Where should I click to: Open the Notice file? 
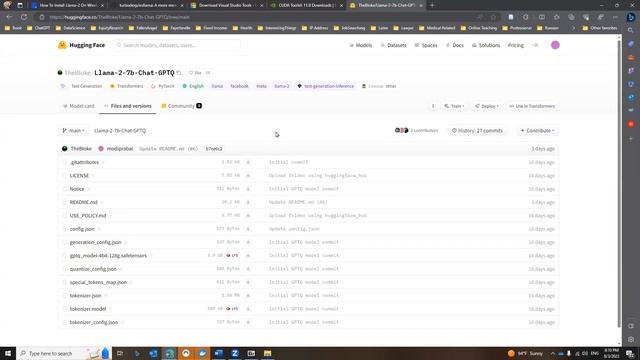[x=77, y=189]
